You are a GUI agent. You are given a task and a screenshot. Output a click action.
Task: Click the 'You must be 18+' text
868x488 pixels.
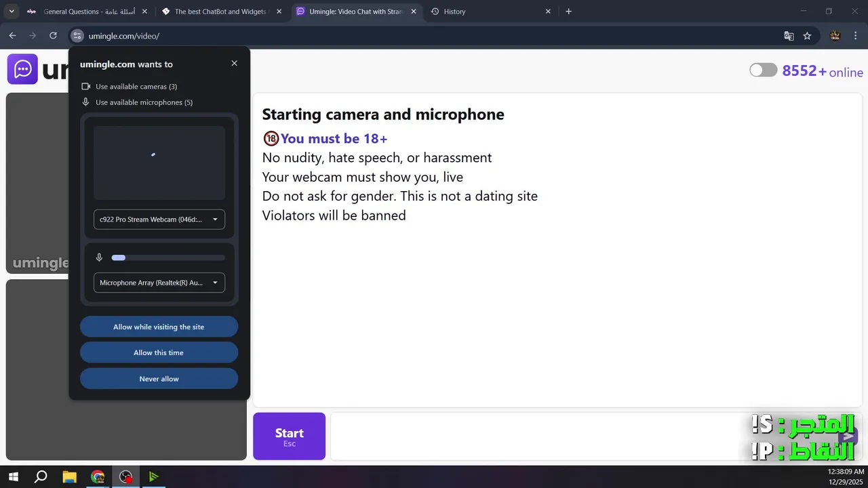coord(334,138)
